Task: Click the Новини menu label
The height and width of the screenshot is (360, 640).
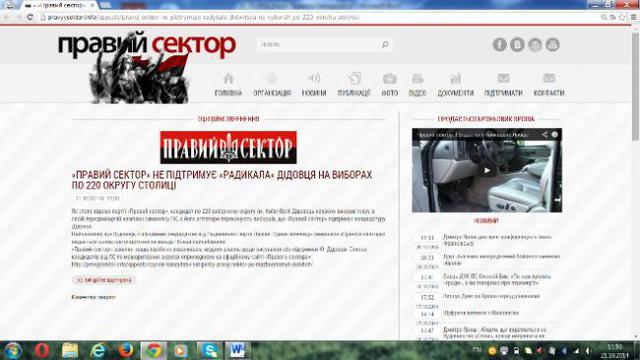Action: pos(314,93)
